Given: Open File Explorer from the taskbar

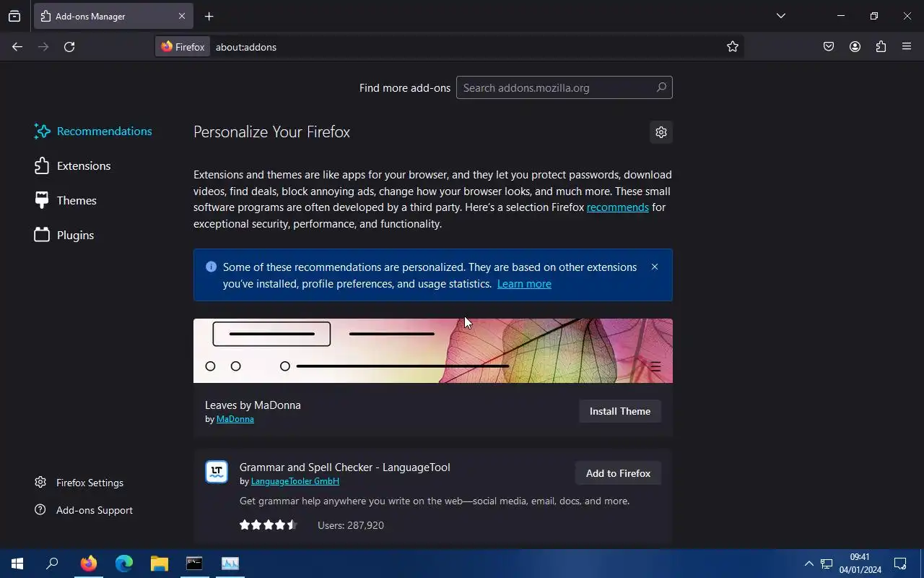Looking at the screenshot, I should point(160,564).
